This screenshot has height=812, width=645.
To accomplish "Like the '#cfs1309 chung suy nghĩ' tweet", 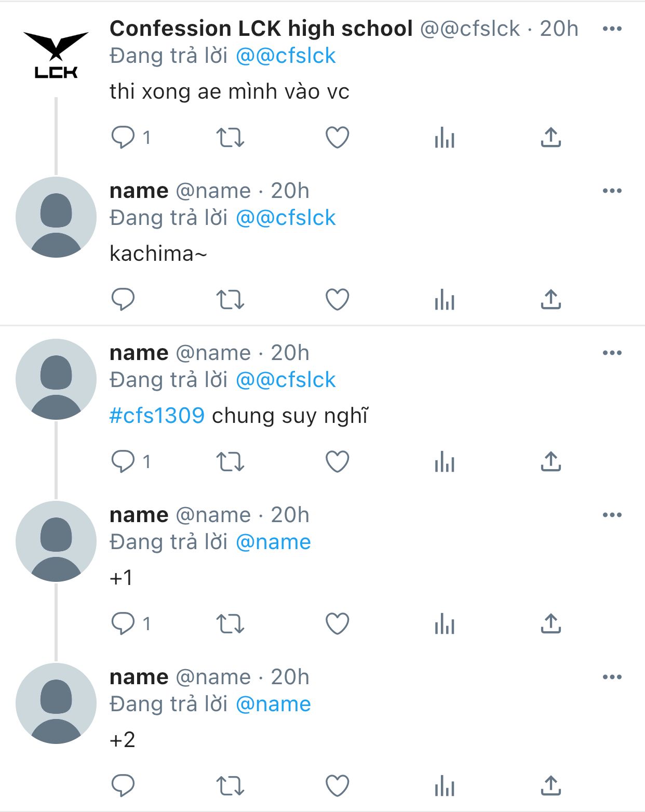I will tap(337, 462).
